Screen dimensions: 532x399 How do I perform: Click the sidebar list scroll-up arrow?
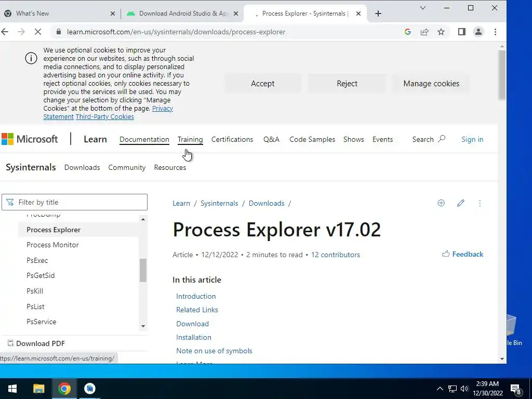point(143,220)
